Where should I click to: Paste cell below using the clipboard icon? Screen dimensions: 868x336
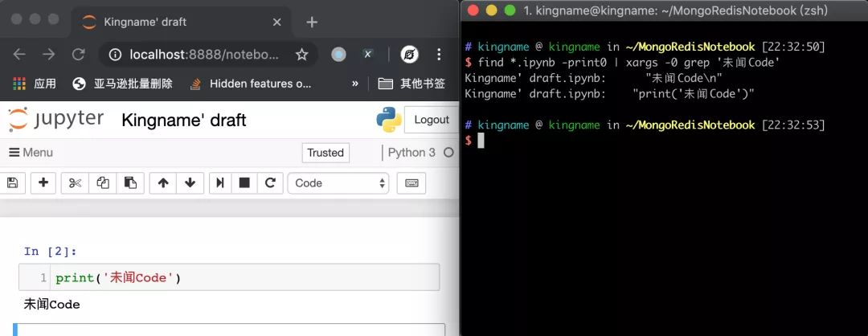tap(130, 183)
